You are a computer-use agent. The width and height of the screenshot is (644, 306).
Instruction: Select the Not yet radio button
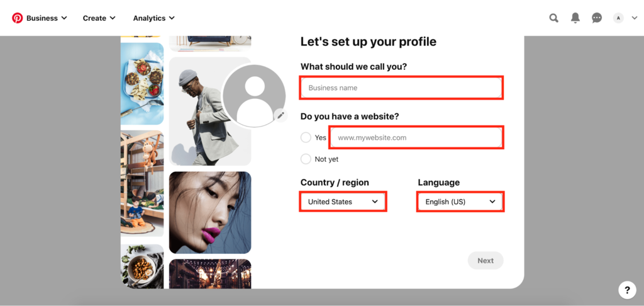coord(306,159)
